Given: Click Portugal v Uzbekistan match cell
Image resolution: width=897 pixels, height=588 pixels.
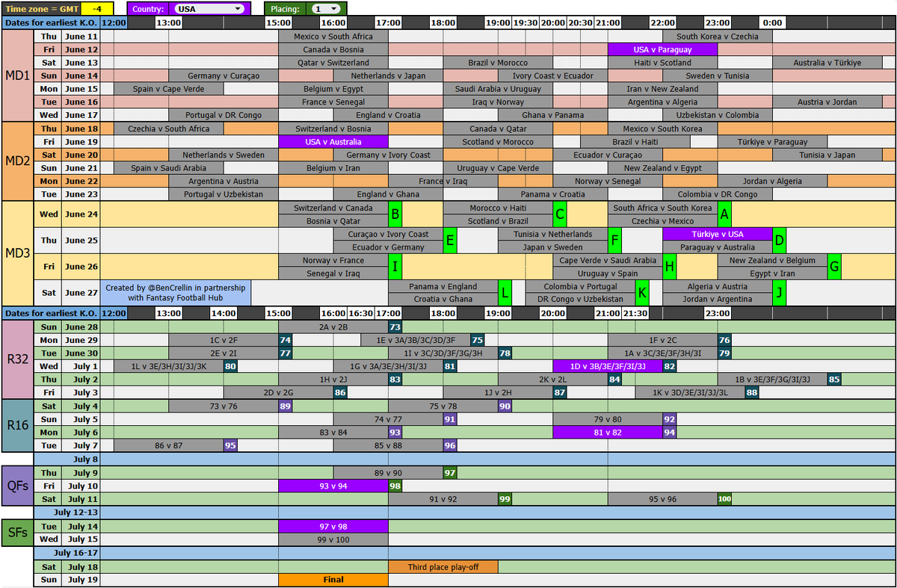Looking at the screenshot, I should 224,194.
